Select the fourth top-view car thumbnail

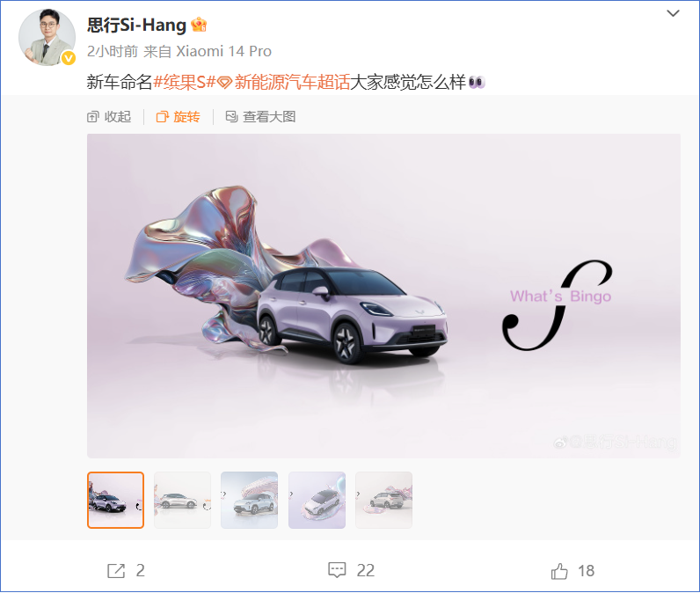[x=317, y=500]
